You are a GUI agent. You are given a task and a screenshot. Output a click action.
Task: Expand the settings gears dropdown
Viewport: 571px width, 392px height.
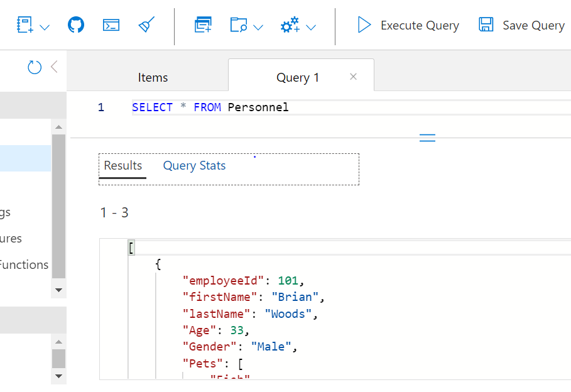pyautogui.click(x=310, y=27)
